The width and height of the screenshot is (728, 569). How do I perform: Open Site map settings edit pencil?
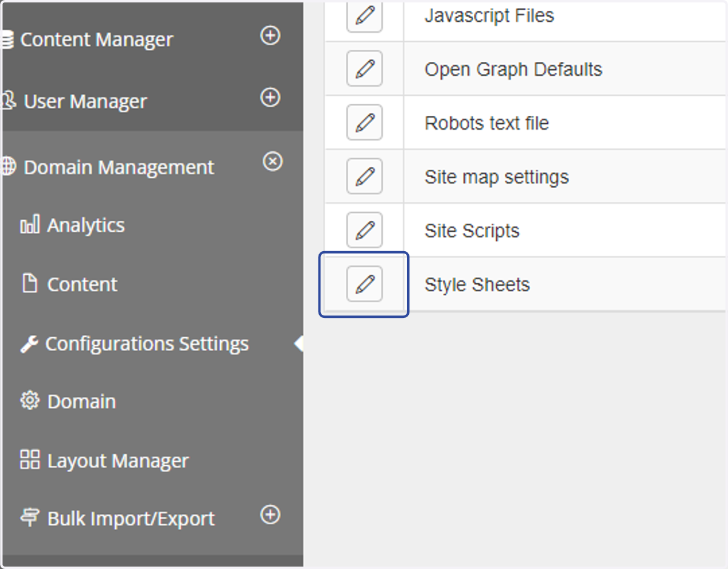coord(365,177)
